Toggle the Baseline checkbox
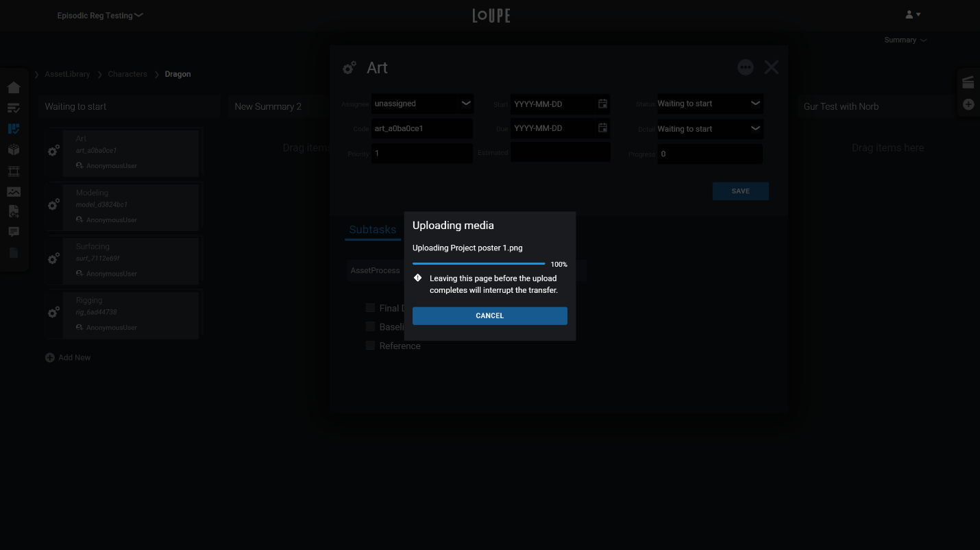The image size is (980, 550). pyautogui.click(x=370, y=326)
